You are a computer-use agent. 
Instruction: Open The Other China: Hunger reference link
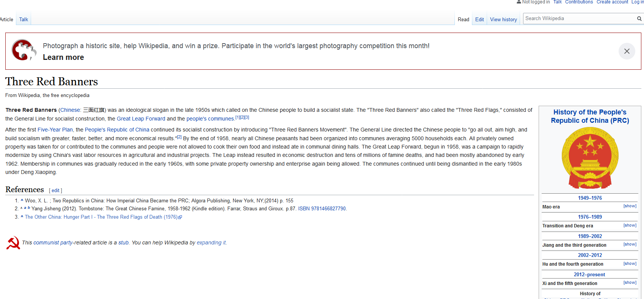101,217
